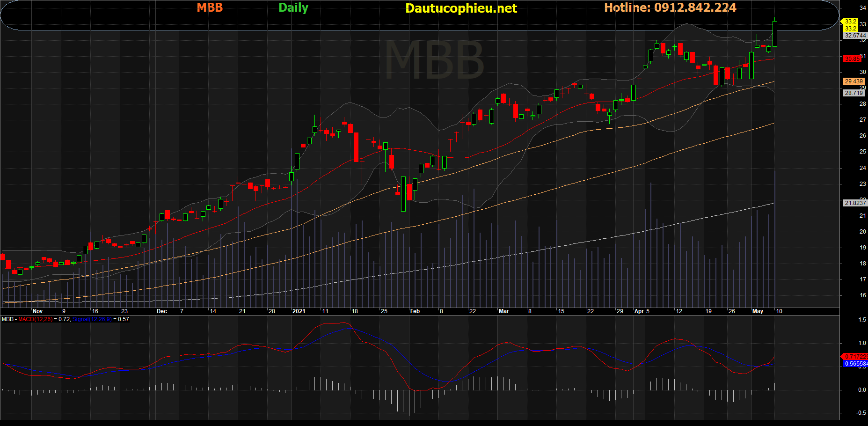868x426 pixels.
Task: Select the Mar marker on date axis
Action: point(504,311)
